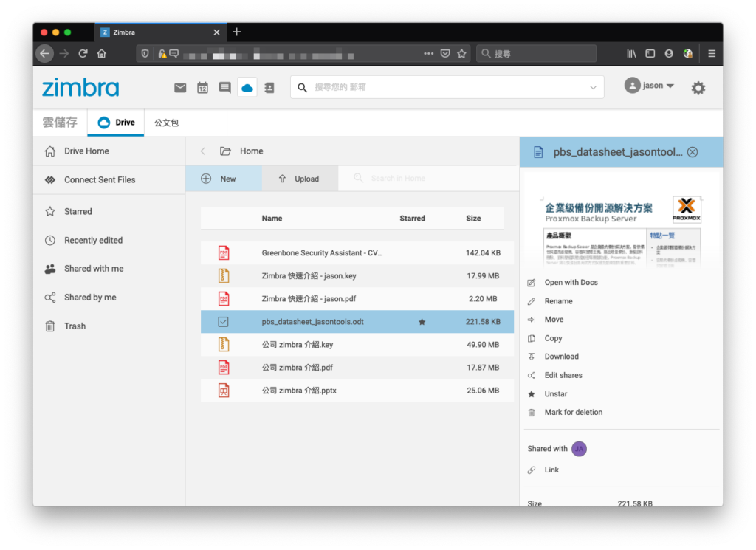Select 公司 zimbra 介紹.pptx file

[x=357, y=391]
